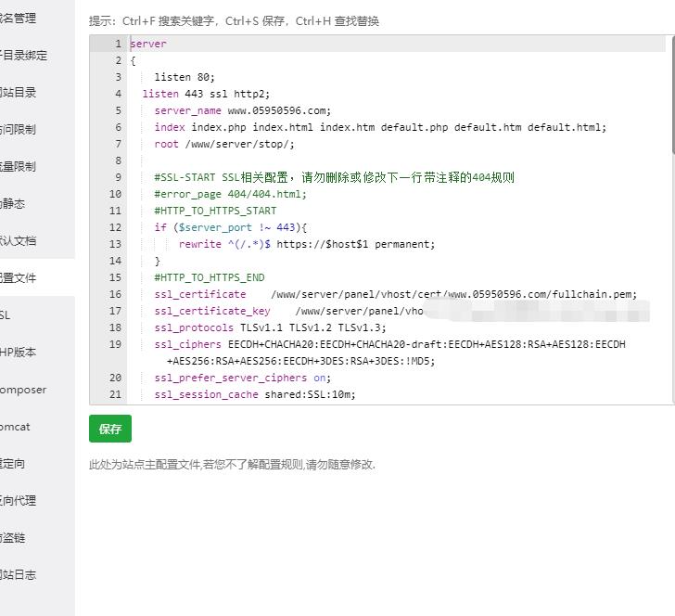Screen dimensions: 675x616
Task: Click the opening brace on line 2
Action: click(x=133, y=60)
